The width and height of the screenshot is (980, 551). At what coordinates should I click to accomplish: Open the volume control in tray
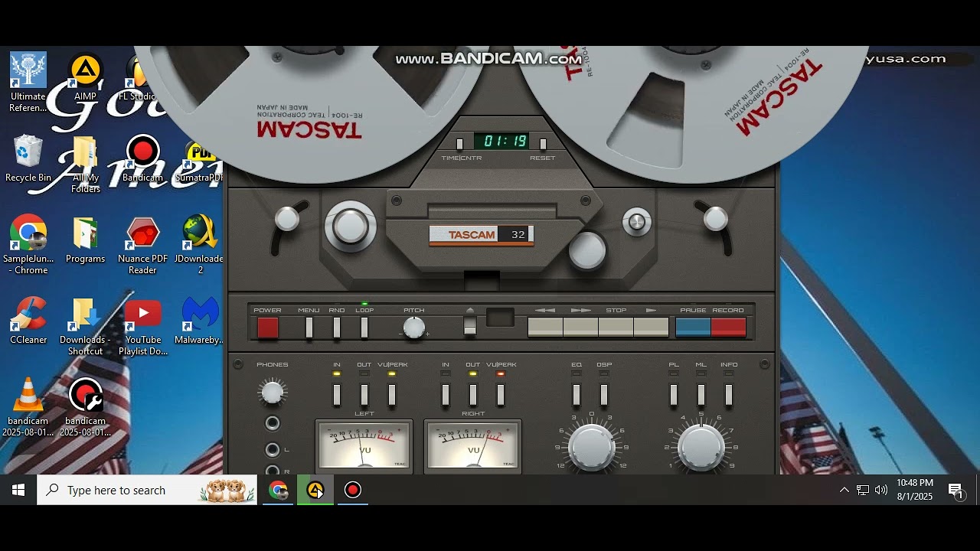pos(881,490)
